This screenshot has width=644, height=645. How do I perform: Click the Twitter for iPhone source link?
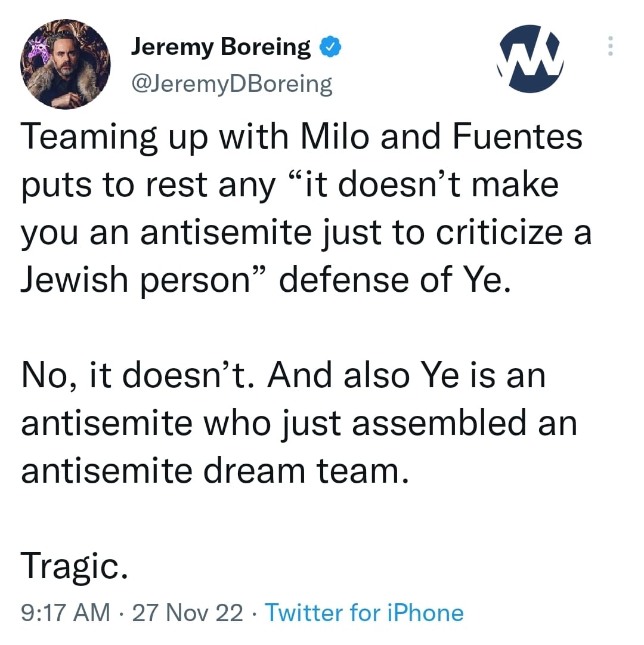coord(364,613)
